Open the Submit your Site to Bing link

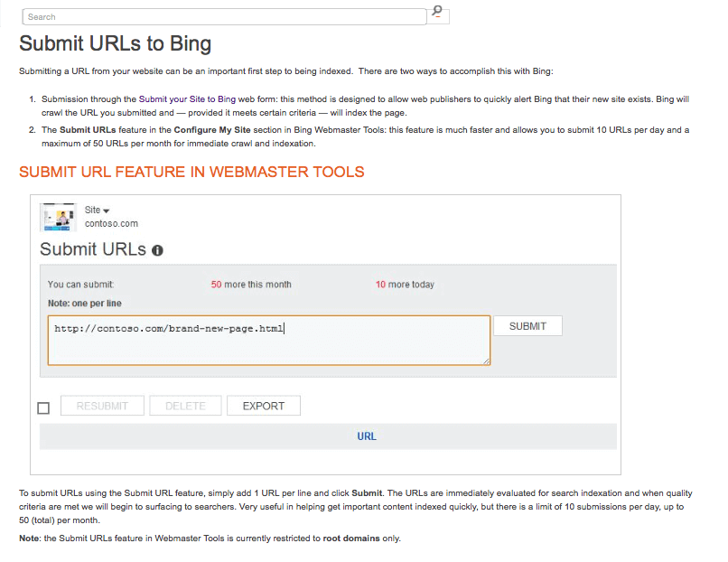point(187,98)
